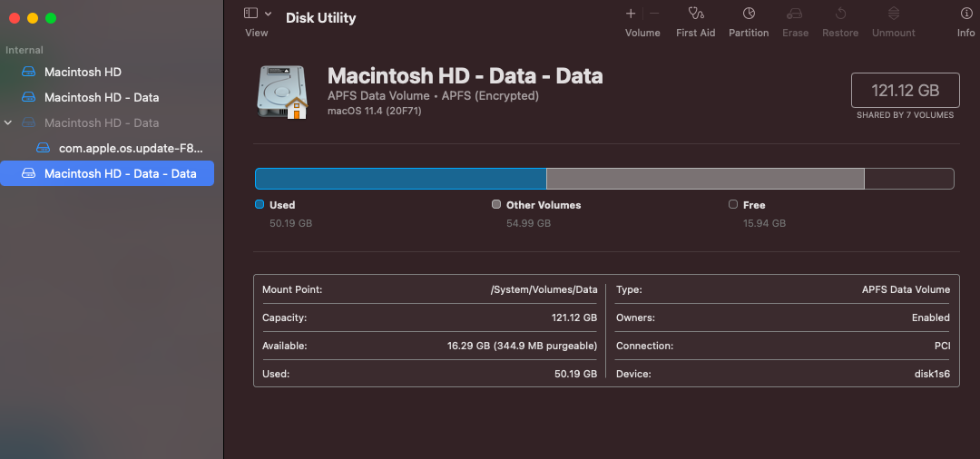The height and width of the screenshot is (459, 980).
Task: Click the APFS Data Volume type value
Action: [906, 289]
